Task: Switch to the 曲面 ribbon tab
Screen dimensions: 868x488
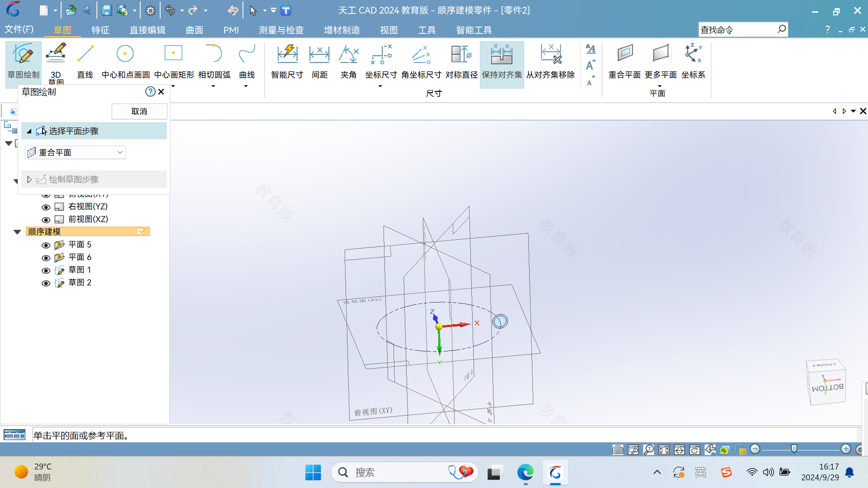Action: point(194,30)
